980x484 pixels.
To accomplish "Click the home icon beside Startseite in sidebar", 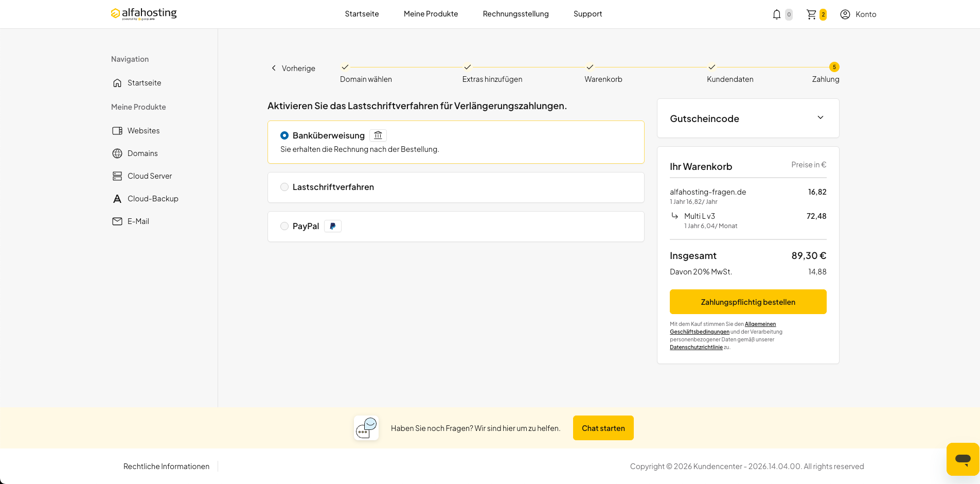I will click(117, 83).
